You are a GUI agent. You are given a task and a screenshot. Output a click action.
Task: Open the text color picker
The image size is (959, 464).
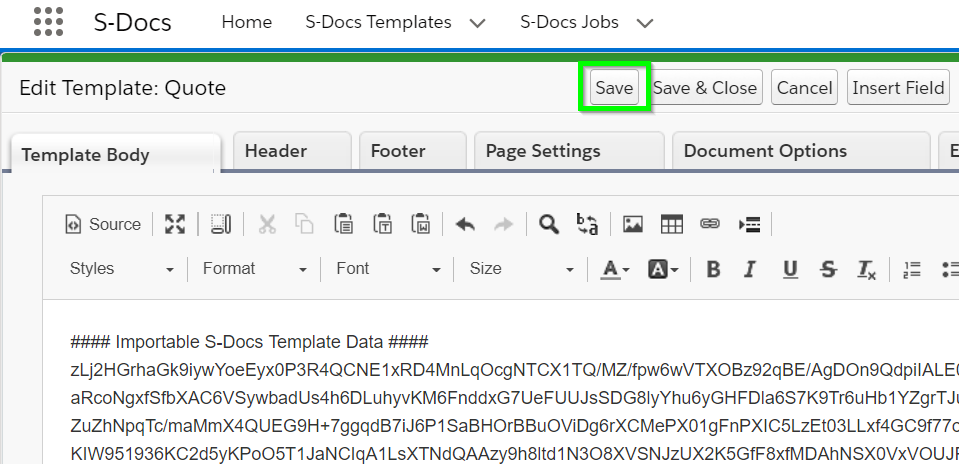(615, 269)
